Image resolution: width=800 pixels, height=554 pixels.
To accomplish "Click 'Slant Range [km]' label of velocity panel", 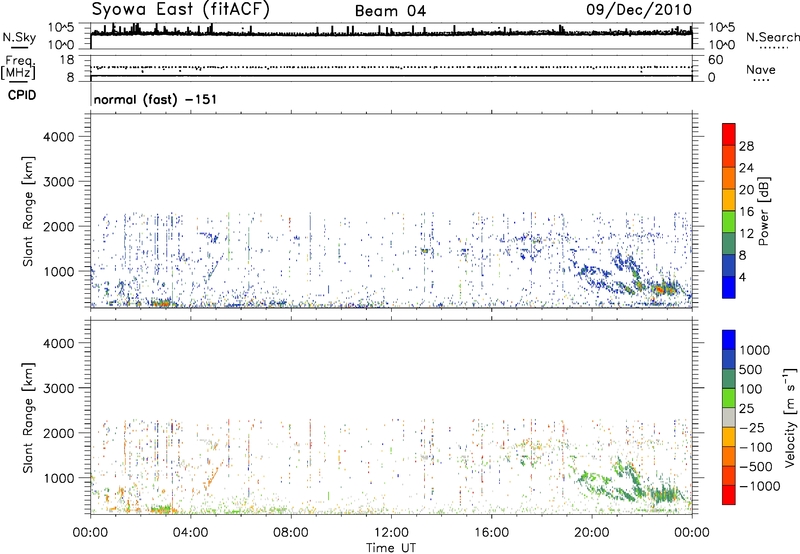I will 28,418.
